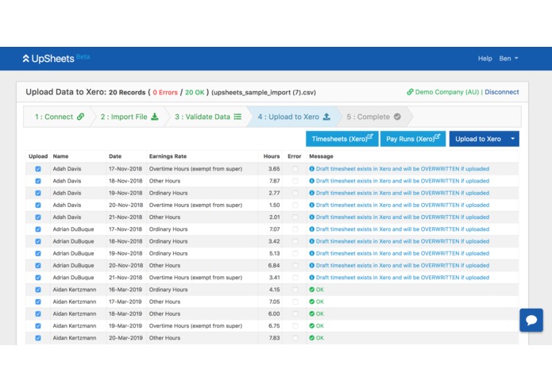Uncheck Upload for Aidan Kertzmann 20-Mar-2019
Screen dimensions: 552x392
click(x=38, y=338)
